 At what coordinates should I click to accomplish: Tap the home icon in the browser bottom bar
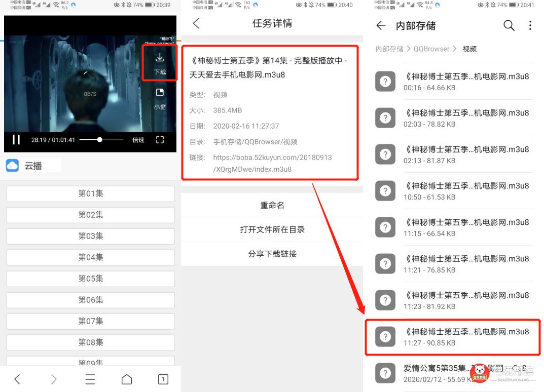point(127,379)
